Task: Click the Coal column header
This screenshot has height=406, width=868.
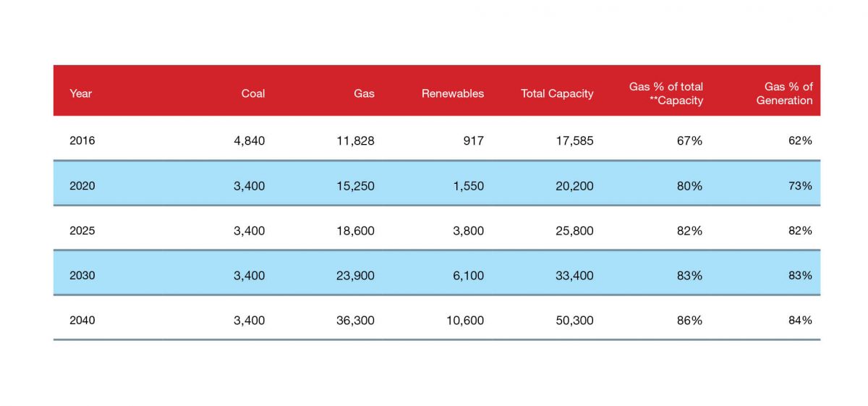Action: click(253, 93)
